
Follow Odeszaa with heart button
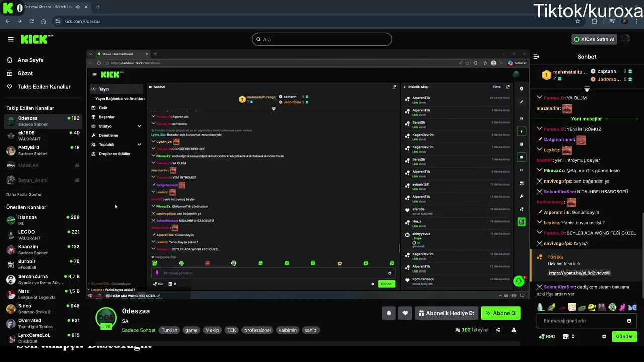pyautogui.click(x=405, y=313)
